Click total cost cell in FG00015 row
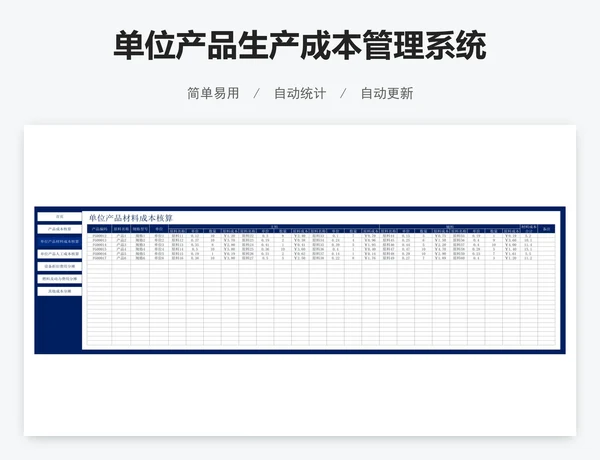 pyautogui.click(x=529, y=249)
